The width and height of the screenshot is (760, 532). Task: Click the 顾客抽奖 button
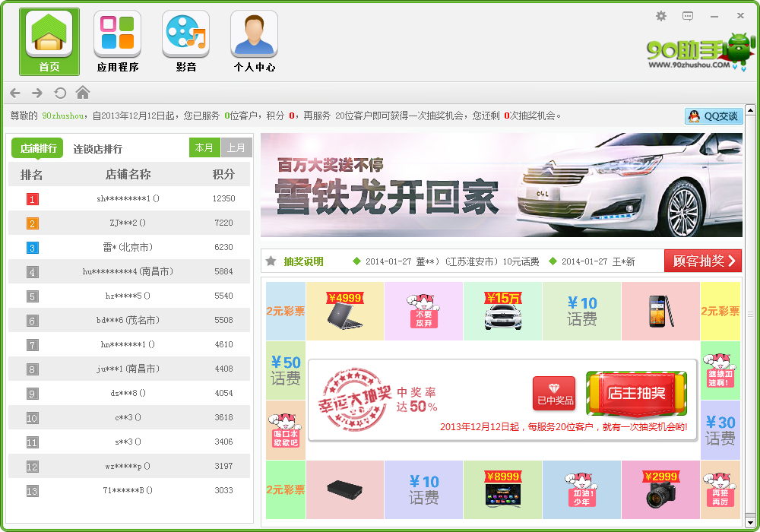click(703, 261)
